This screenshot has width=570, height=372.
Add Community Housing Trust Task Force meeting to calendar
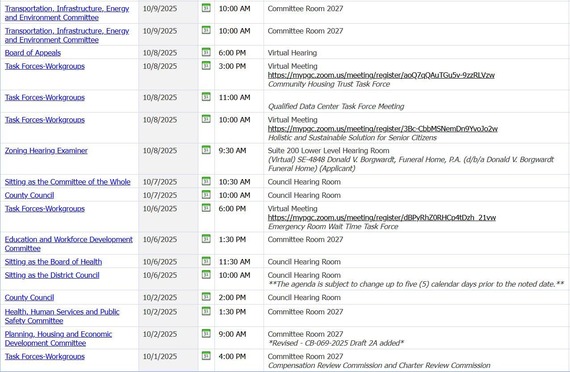pyautogui.click(x=206, y=65)
